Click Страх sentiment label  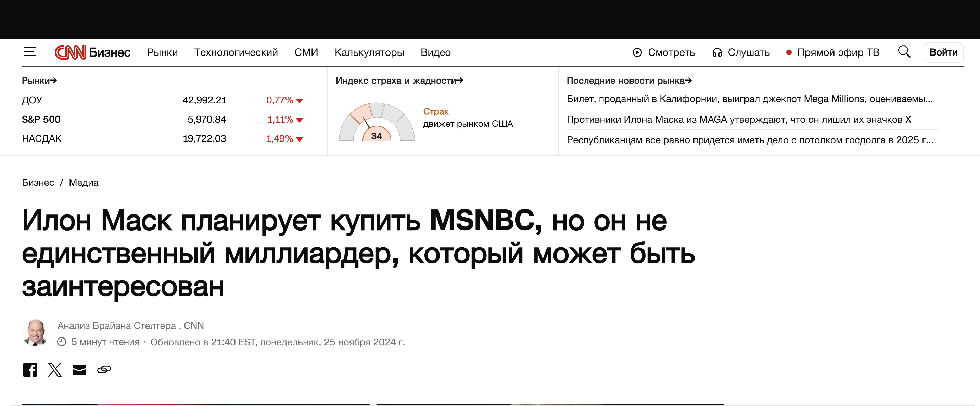coord(436,112)
